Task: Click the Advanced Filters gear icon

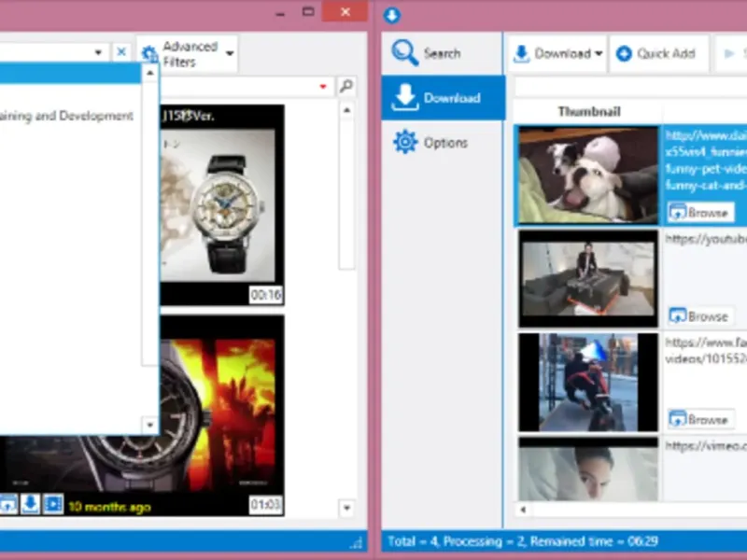Action: click(x=149, y=54)
